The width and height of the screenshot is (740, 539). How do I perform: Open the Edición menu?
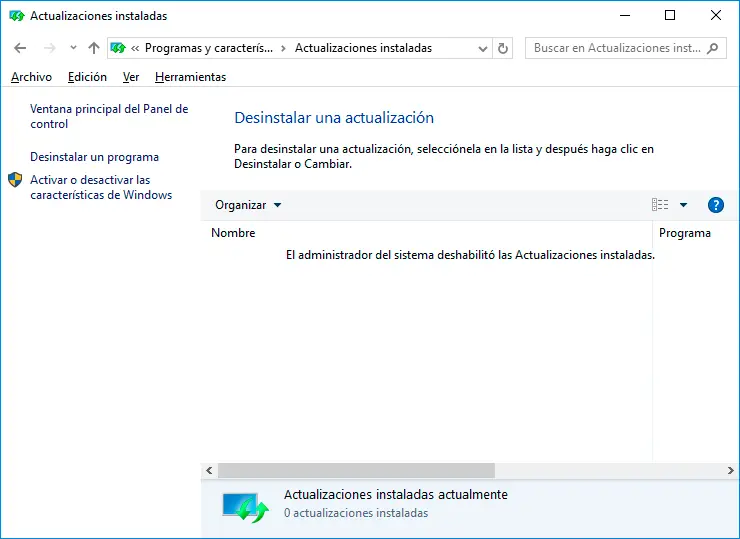[x=87, y=77]
